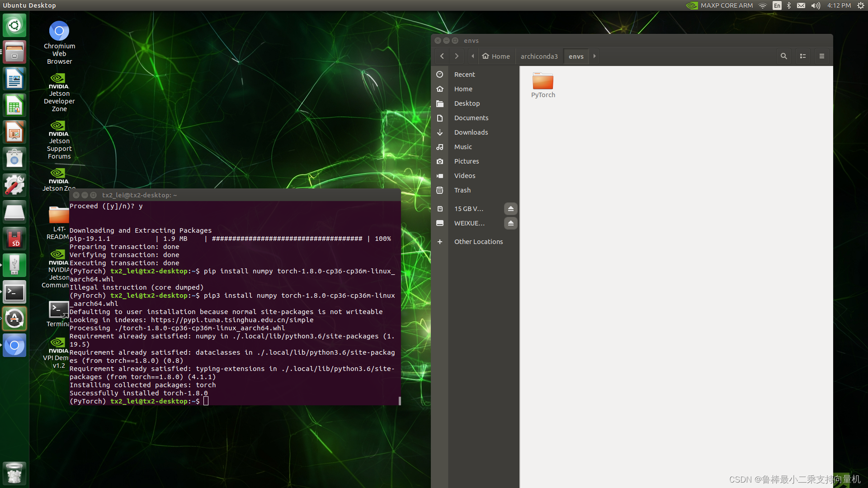Open the Wi-Fi network indicator
868x488 pixels.
click(763, 5)
